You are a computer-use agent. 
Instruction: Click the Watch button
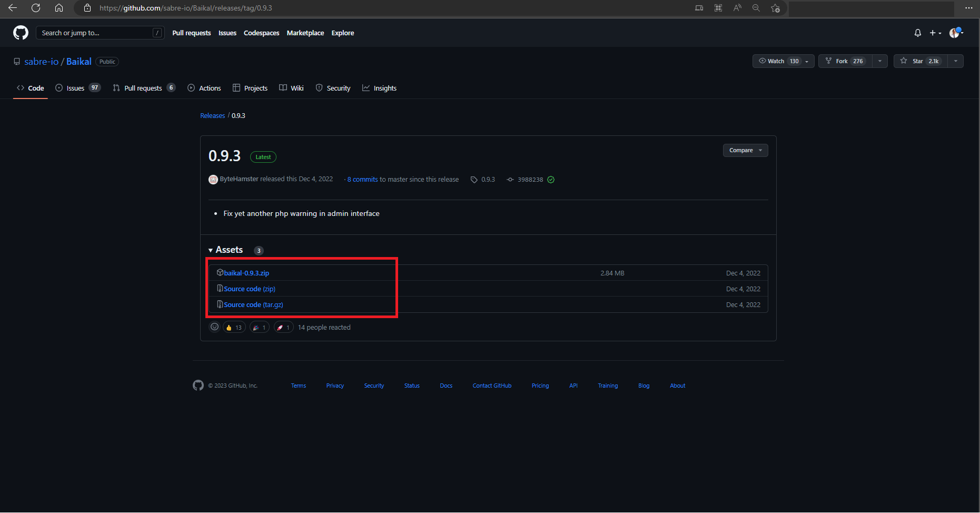point(784,61)
